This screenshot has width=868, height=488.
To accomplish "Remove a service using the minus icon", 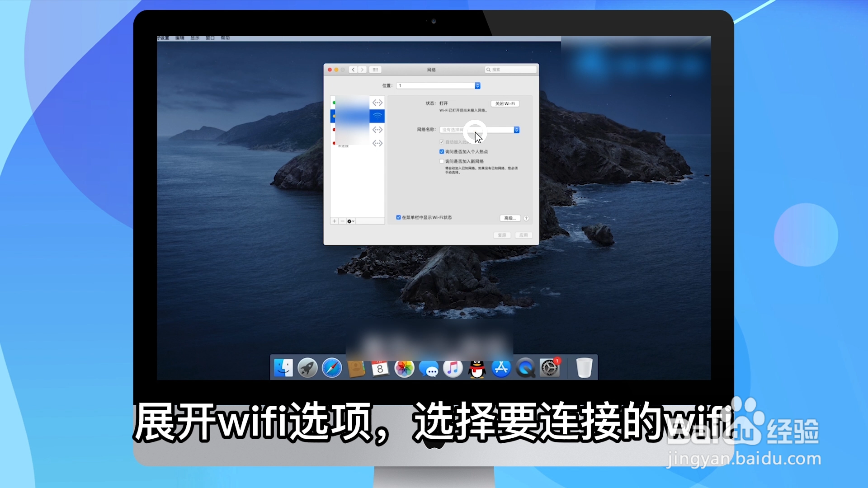I will click(342, 221).
